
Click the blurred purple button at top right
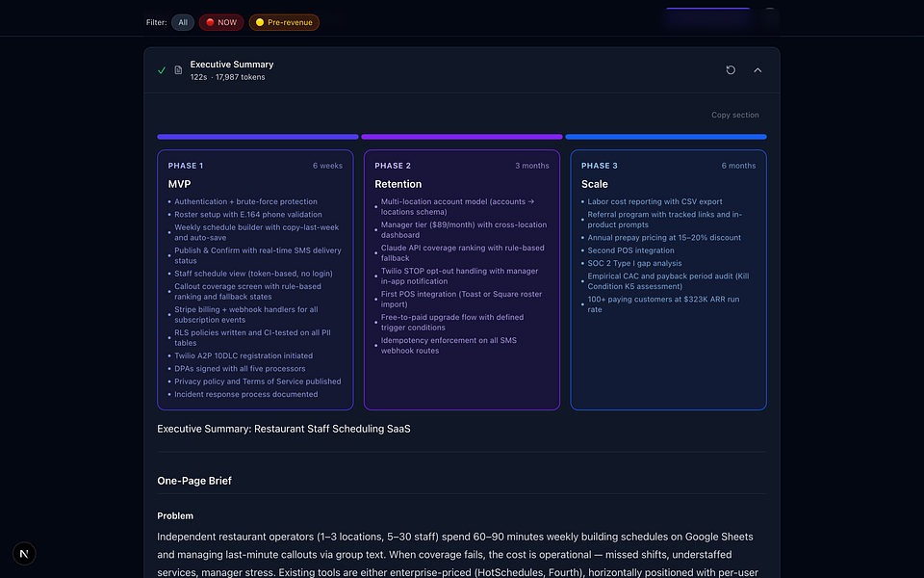pyautogui.click(x=707, y=17)
